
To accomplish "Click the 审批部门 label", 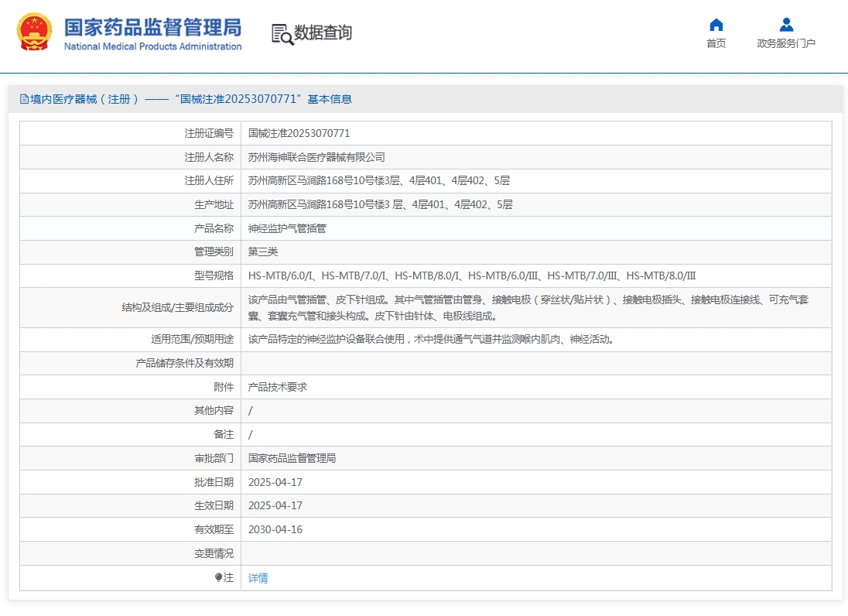I will 214,458.
